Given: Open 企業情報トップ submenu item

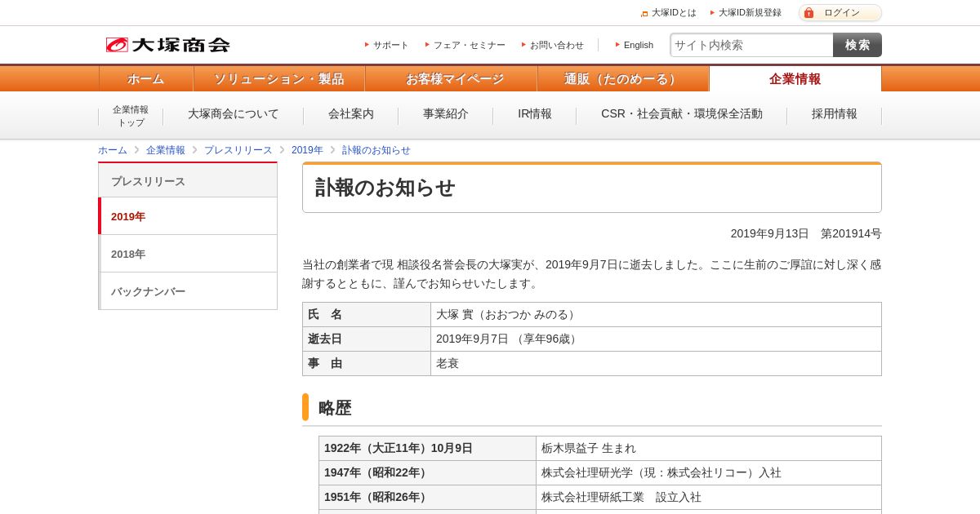Looking at the screenshot, I should (131, 116).
